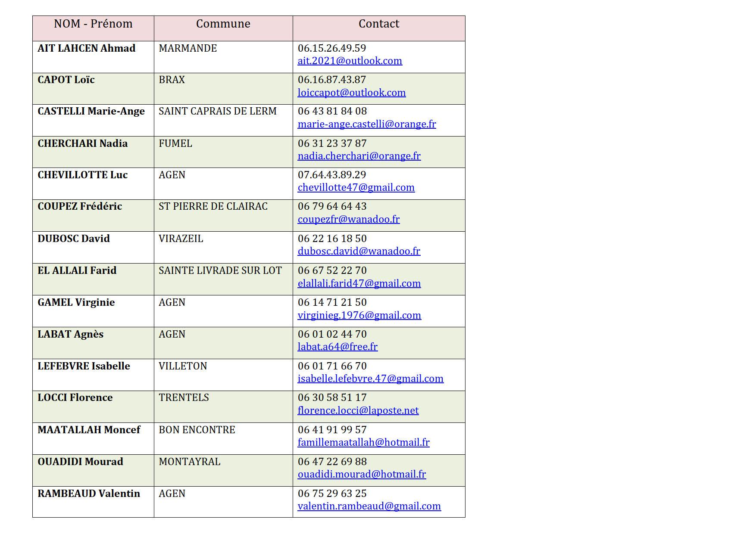756x534 pixels.
Task: Select the name 'MAATALLAH Moncef'
Action: point(89,430)
